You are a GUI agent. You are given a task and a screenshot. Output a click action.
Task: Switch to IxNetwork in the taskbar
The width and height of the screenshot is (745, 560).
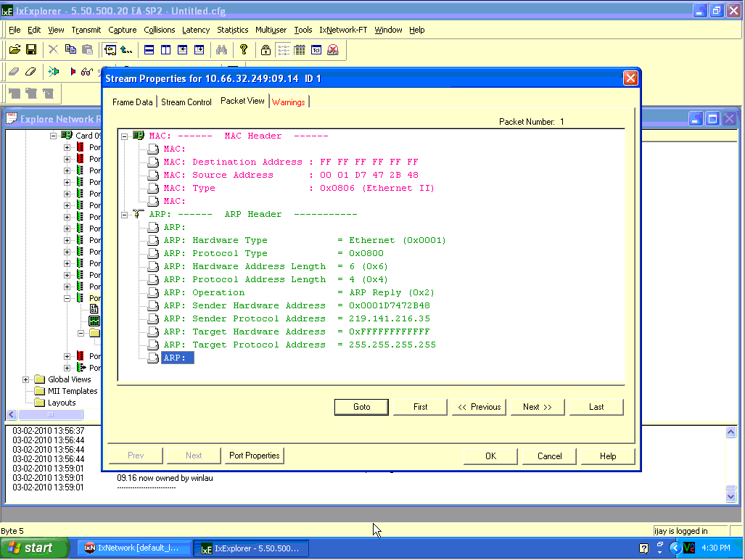133,548
